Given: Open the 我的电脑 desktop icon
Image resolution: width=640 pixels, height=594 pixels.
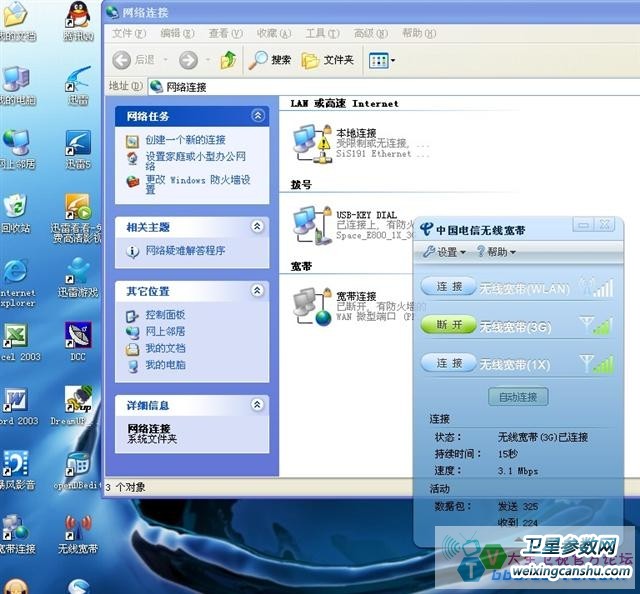Looking at the screenshot, I should pyautogui.click(x=16, y=85).
